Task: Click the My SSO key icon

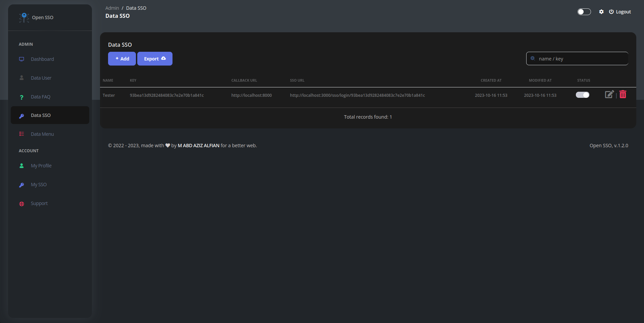Action: pyautogui.click(x=22, y=185)
